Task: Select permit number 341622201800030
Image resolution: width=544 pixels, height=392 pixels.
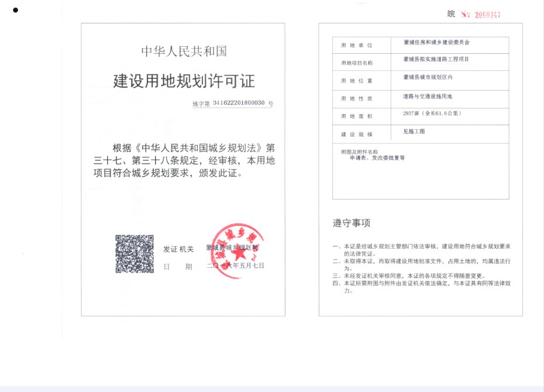Action: click(x=239, y=103)
